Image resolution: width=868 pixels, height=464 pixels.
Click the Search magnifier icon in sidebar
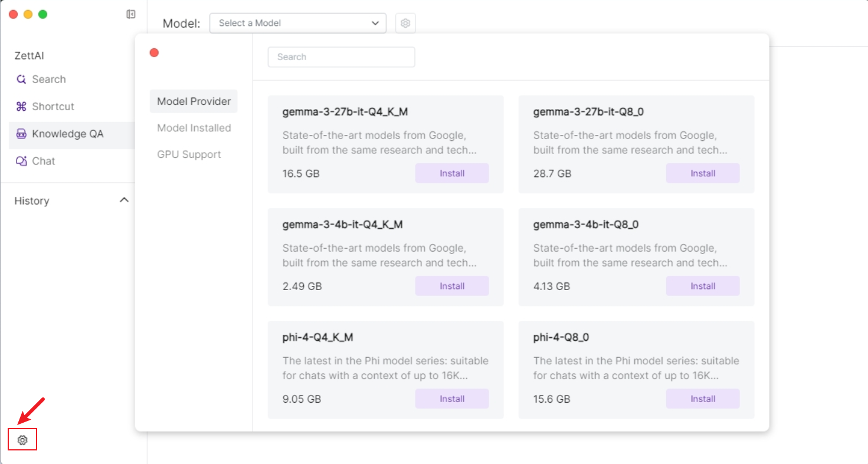[21, 80]
